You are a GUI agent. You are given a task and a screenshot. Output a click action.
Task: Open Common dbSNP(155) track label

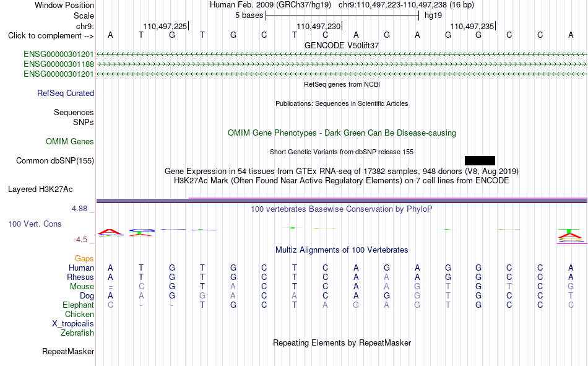pos(55,160)
